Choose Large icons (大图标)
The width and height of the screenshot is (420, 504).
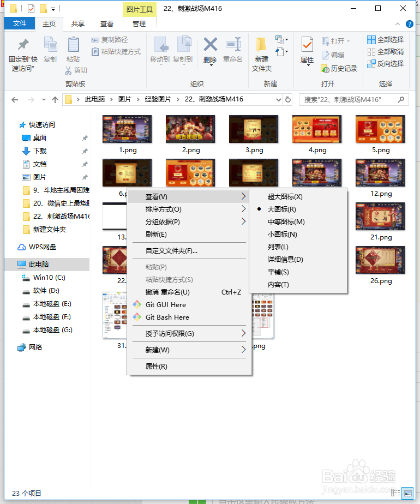coord(298,209)
